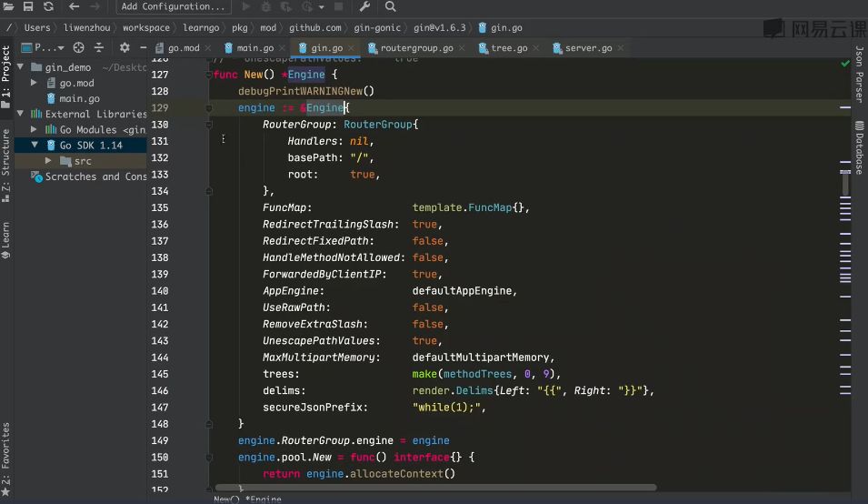This screenshot has width=868, height=504.
Task: Click the Stop square icon
Action: point(339,6)
